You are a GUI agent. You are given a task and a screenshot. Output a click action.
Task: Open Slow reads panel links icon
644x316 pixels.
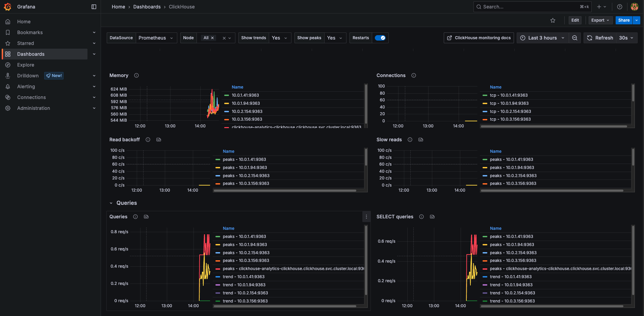(x=421, y=140)
